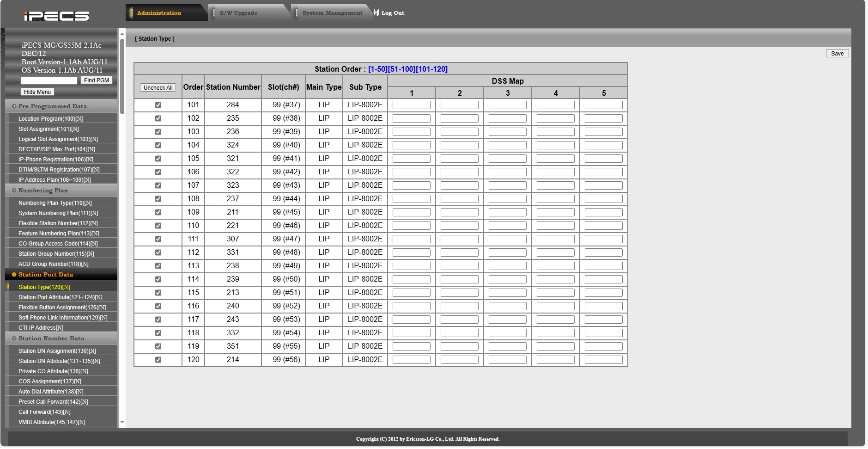Expand the Numbering Plan menu section
Viewport: 868px width, 449px height.
click(x=43, y=191)
